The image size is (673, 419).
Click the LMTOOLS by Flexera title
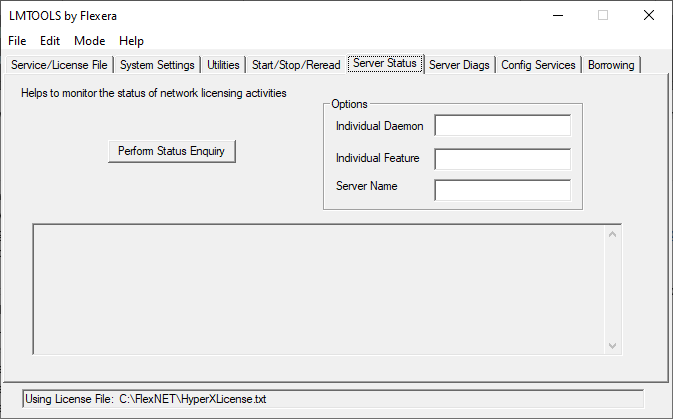coord(63,16)
